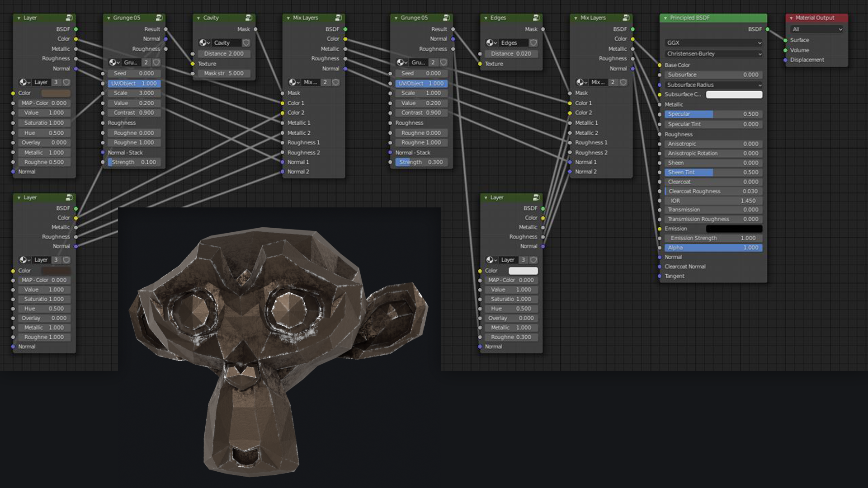Open browse icon on Layer node with Roughne 0.500

(24, 82)
